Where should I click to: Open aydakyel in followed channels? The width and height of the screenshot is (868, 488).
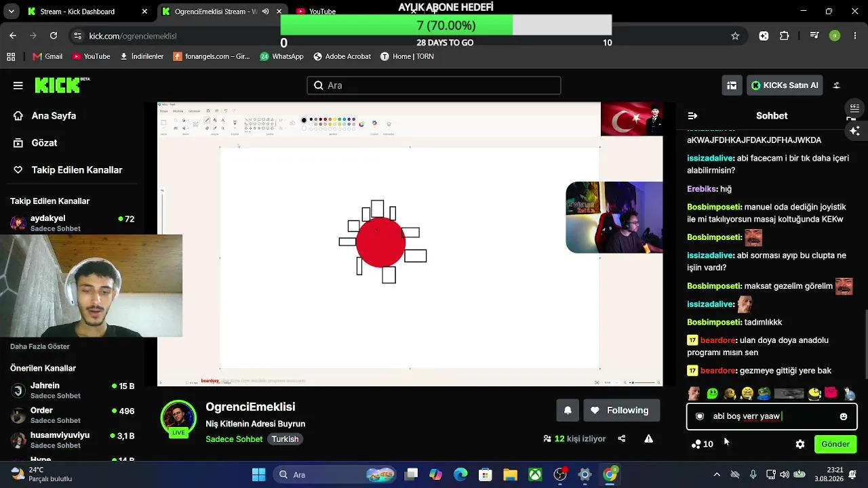coord(72,223)
